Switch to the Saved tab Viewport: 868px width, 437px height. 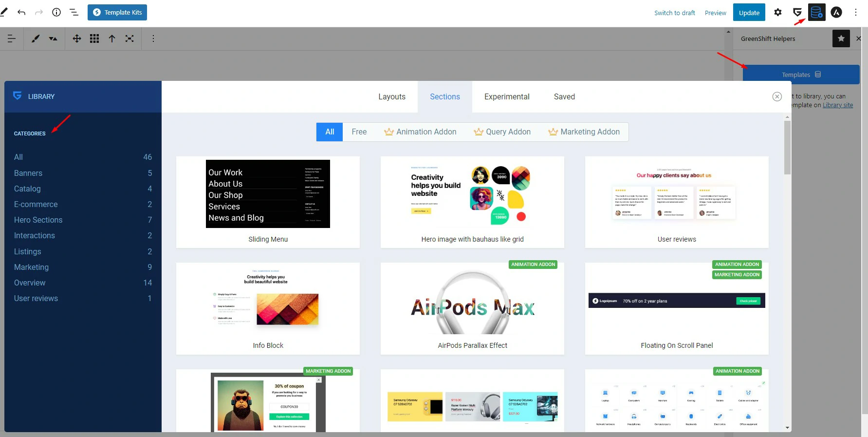tap(564, 96)
